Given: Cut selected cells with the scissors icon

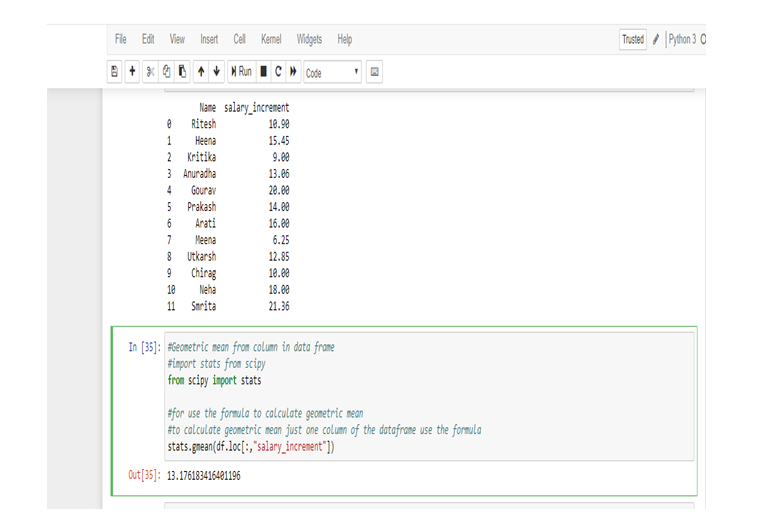Looking at the screenshot, I should coord(150,72).
